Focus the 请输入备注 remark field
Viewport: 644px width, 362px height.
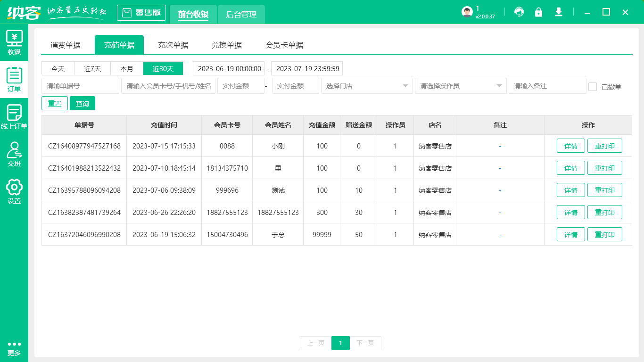(547, 86)
